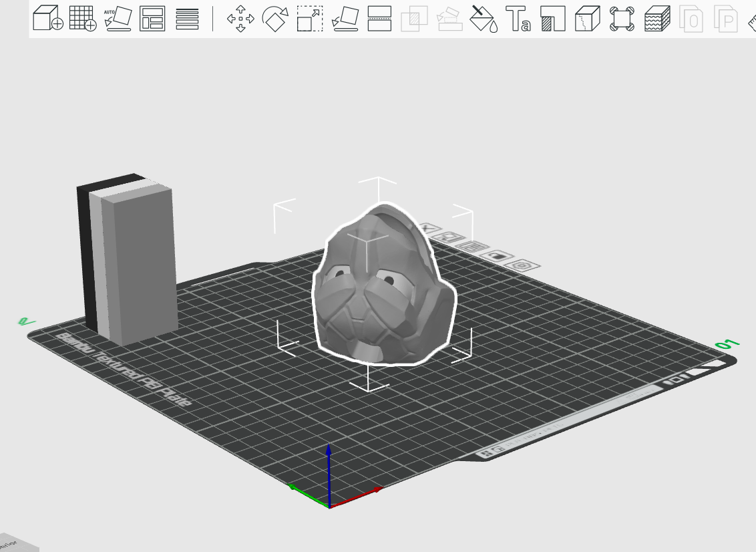The width and height of the screenshot is (756, 552).
Task: Open the Support painting tool
Action: (553, 18)
